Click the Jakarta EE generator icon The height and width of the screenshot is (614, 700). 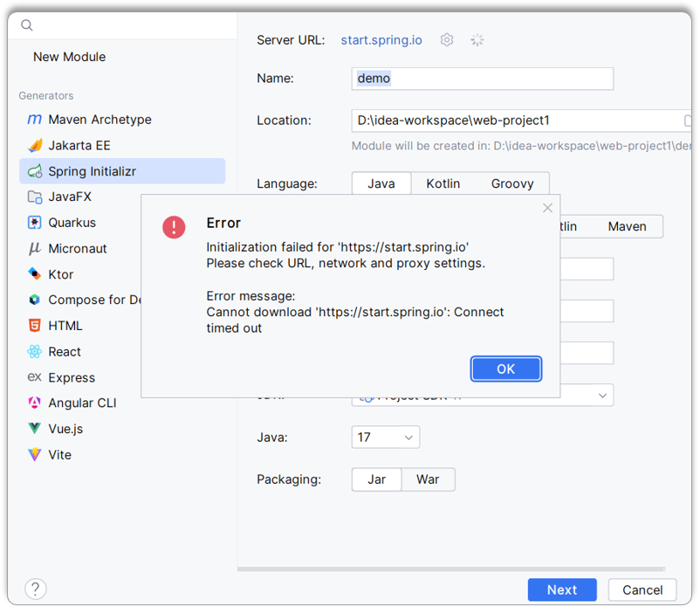[x=34, y=146]
